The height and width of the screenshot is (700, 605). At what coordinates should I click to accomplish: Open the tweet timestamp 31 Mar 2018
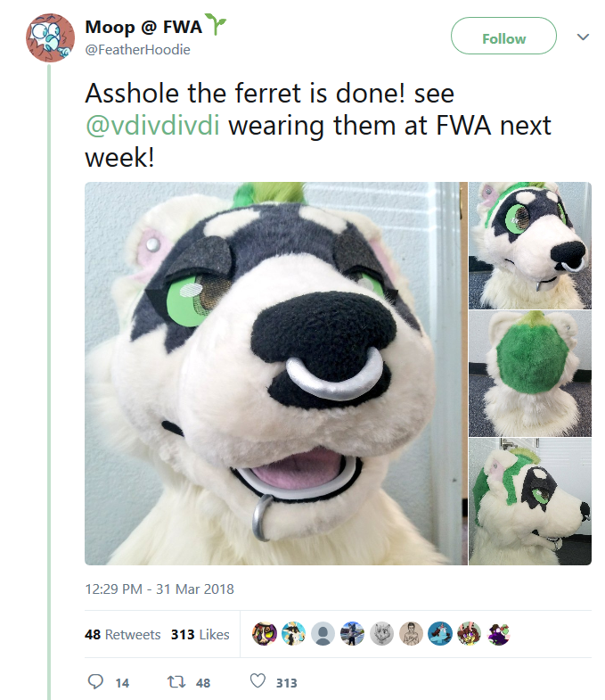click(x=159, y=589)
